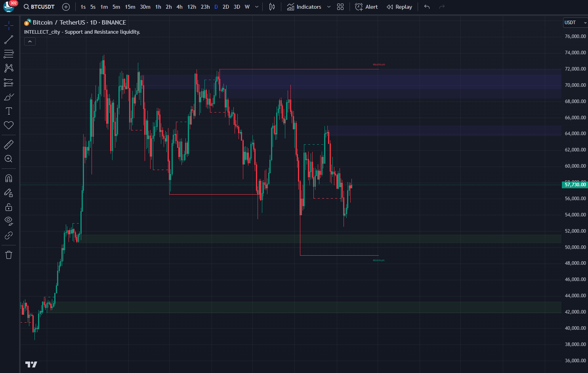Expand the timeframe interval dropdown arrow
This screenshot has height=373, width=588.
(x=257, y=7)
